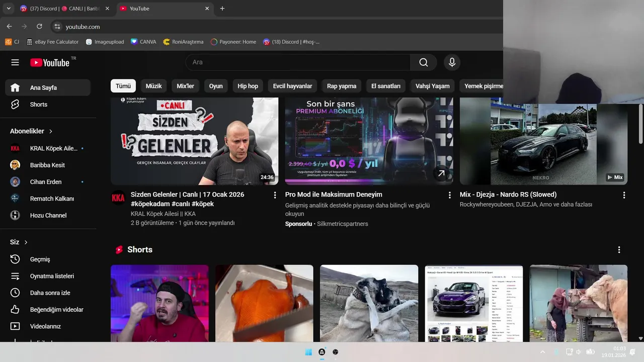644x362 pixels.
Task: Open Geçmiş history in the sidebar
Action: 48,259
